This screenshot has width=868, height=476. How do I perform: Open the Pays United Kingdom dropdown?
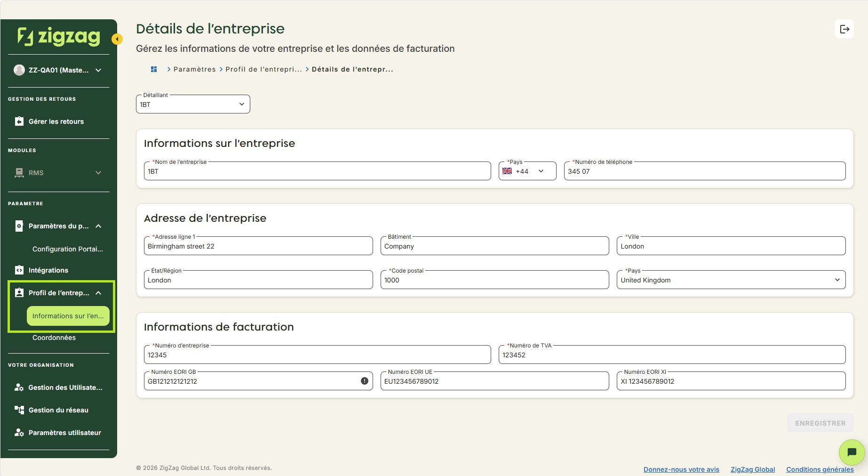731,280
